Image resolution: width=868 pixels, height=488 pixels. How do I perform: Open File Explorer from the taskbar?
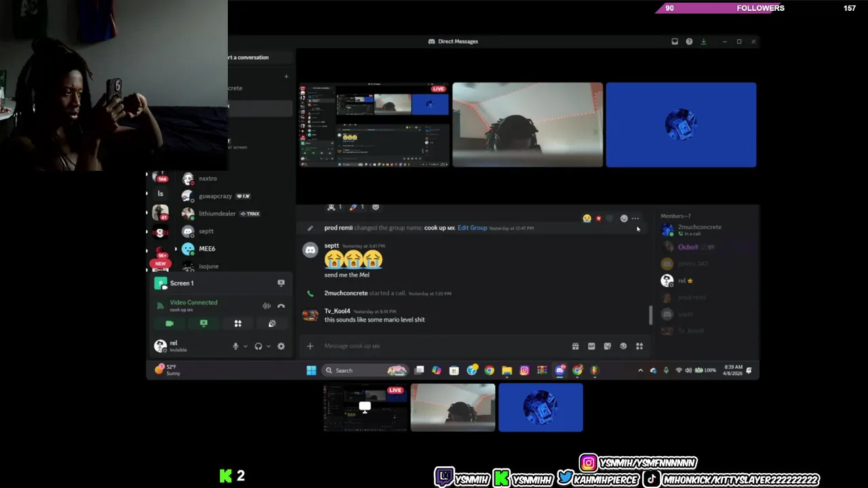tap(507, 370)
